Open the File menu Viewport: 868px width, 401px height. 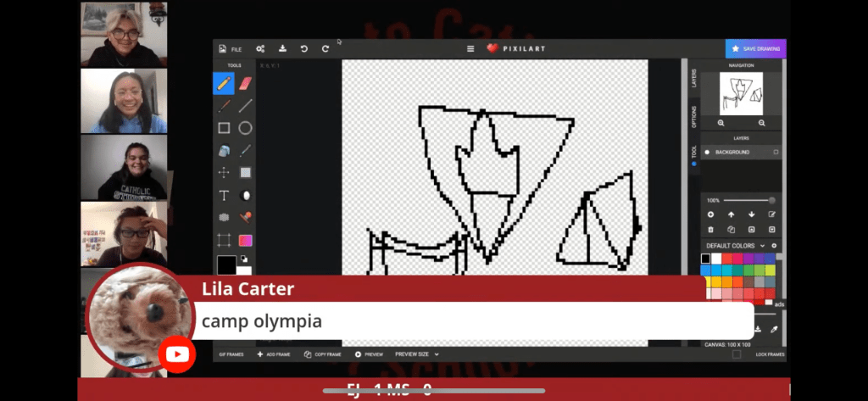230,49
